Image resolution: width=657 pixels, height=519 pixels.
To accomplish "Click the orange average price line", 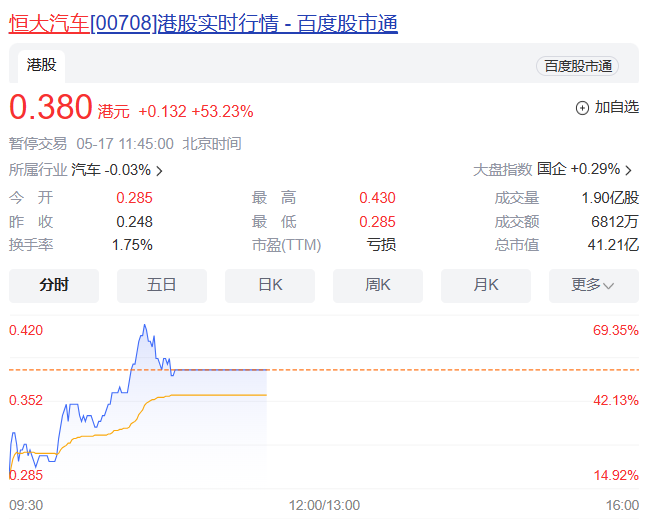I will pos(218,395).
